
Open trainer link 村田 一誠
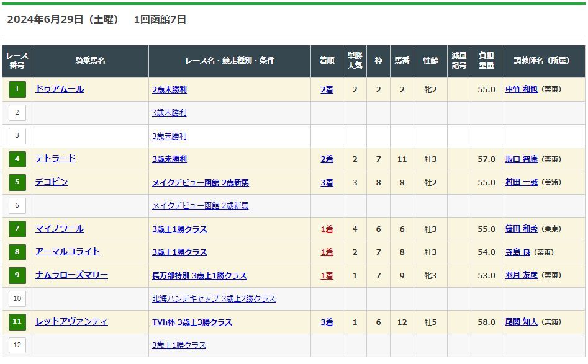click(x=522, y=182)
